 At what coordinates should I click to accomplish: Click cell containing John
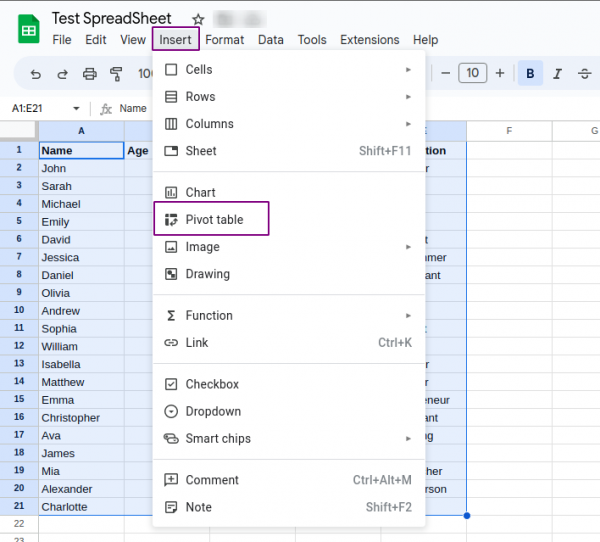click(82, 168)
